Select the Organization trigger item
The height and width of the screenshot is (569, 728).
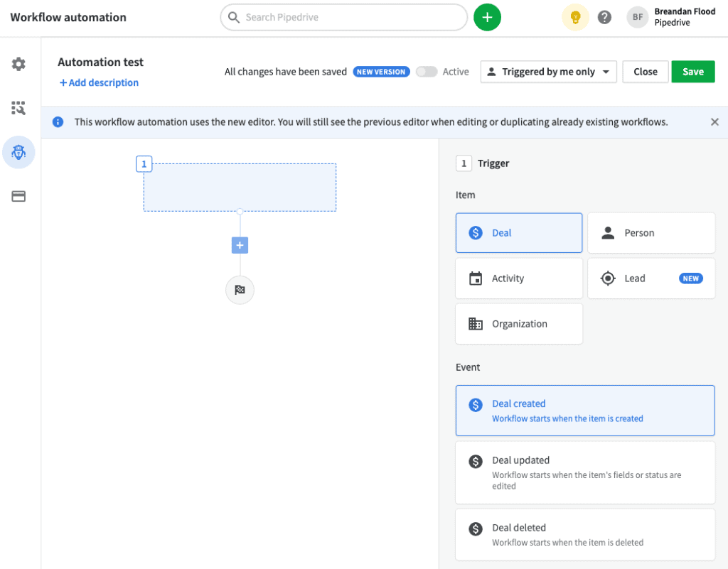click(519, 323)
